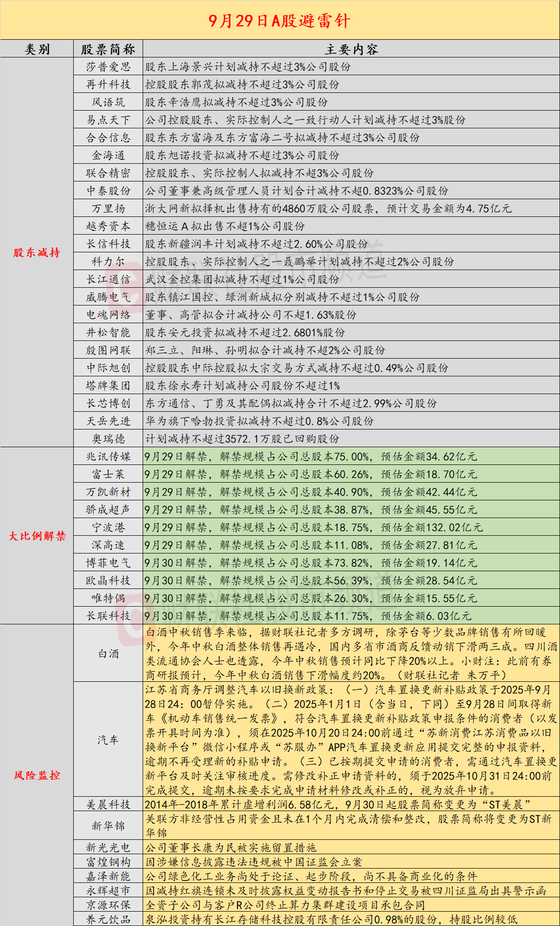Viewport: 560px width, 926px height.
Task: Click 穗恒运A拟出售不超1% cell
Action: coord(351,226)
